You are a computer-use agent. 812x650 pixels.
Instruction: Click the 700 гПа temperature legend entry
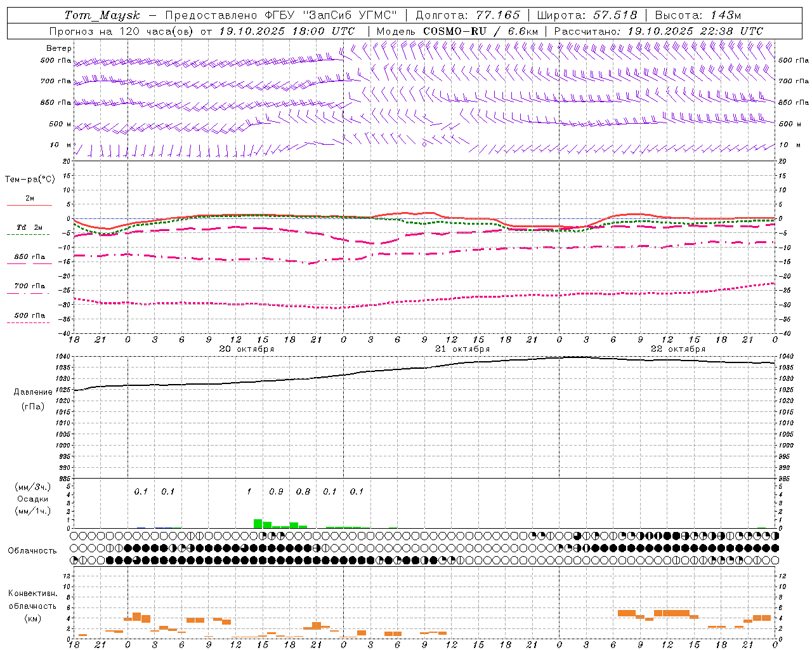coord(29,286)
